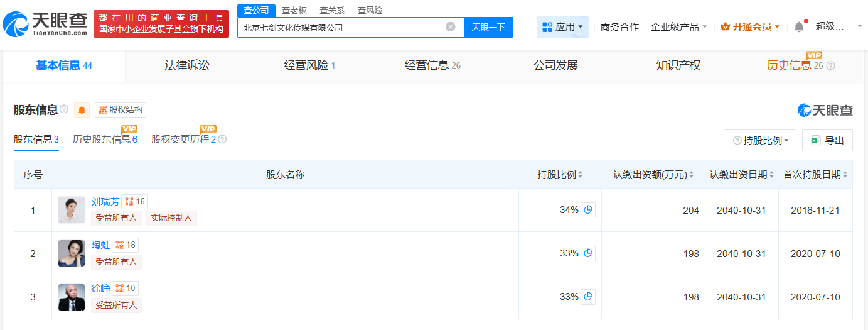Viewport: 868px width, 330px height.
Task: Sort table by 首次持股日期 column
Action: (x=815, y=175)
